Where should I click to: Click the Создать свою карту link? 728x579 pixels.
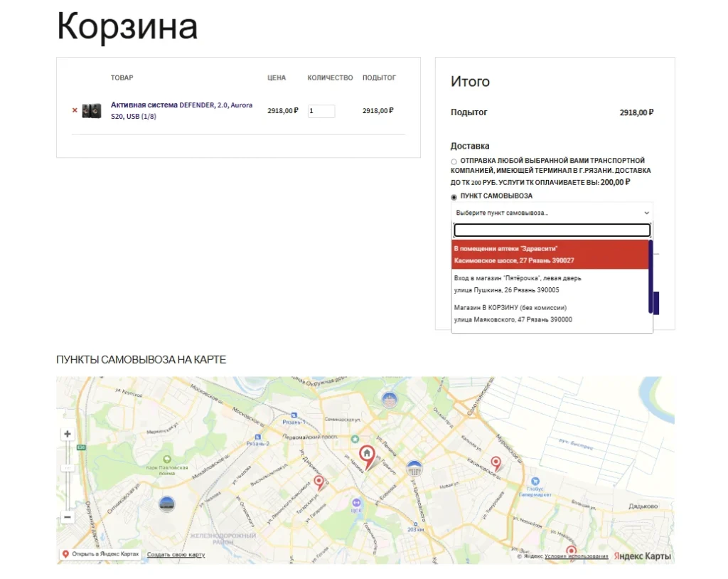click(176, 554)
